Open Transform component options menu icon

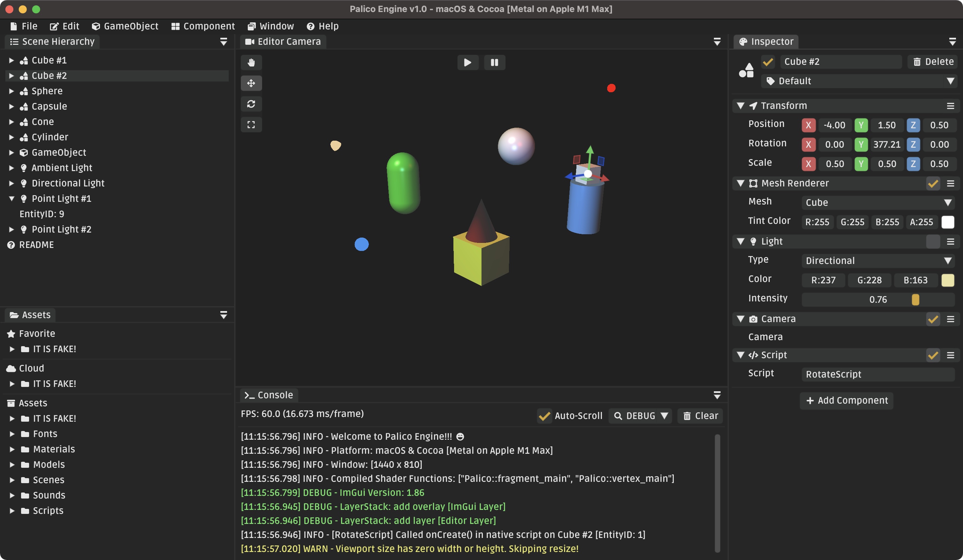click(951, 106)
